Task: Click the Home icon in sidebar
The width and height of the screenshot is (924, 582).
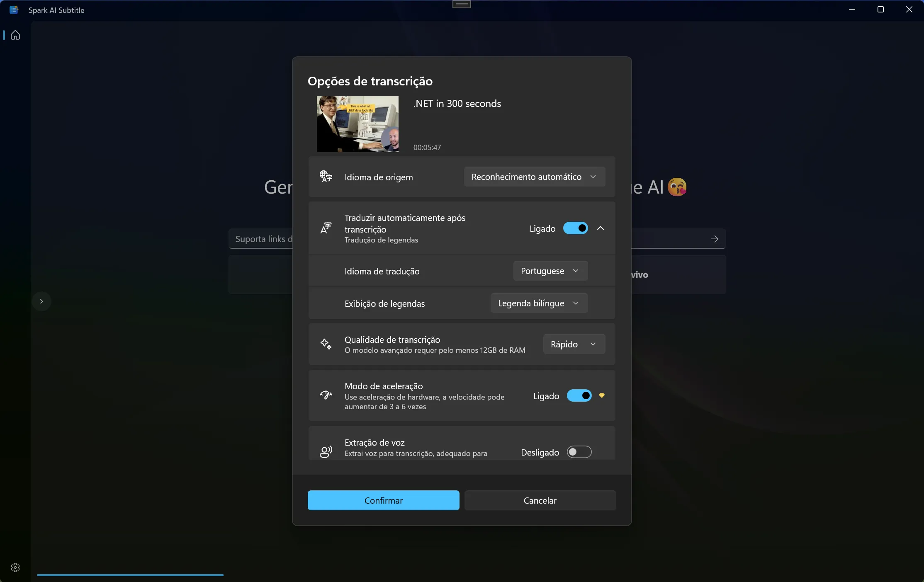Action: [x=15, y=35]
